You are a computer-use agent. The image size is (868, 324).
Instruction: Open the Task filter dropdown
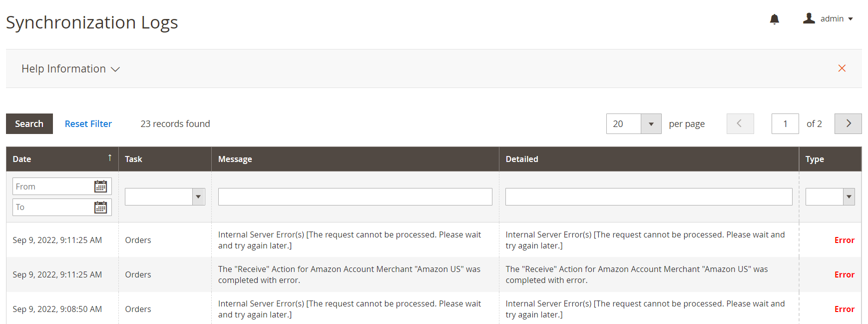click(165, 196)
